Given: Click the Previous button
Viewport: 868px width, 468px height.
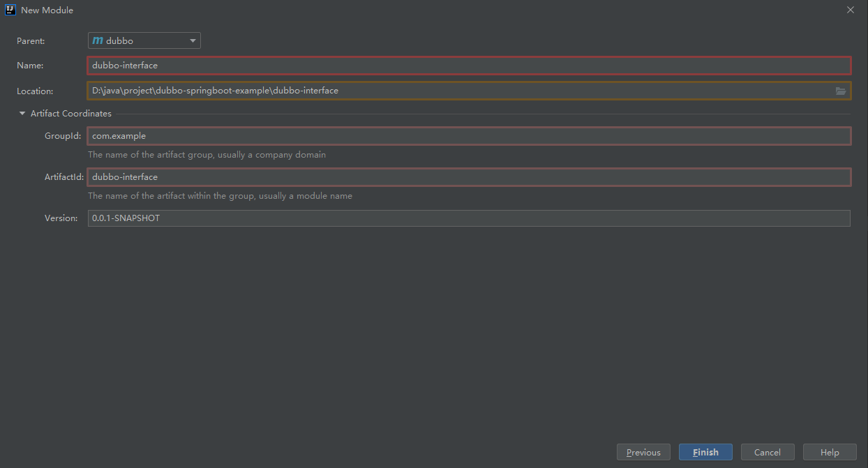Looking at the screenshot, I should (643, 451).
